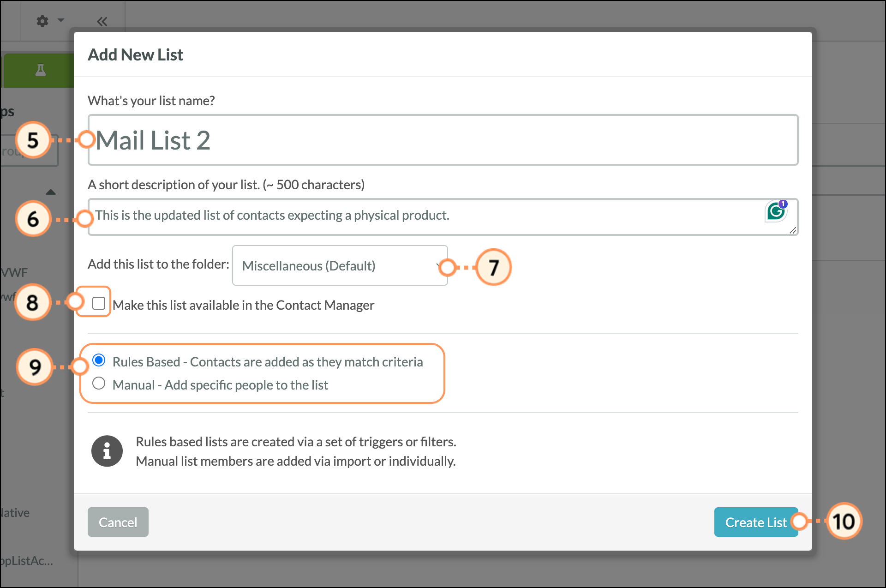Click the green flask tab icon
Viewport: 886px width, 588px height.
pos(41,70)
